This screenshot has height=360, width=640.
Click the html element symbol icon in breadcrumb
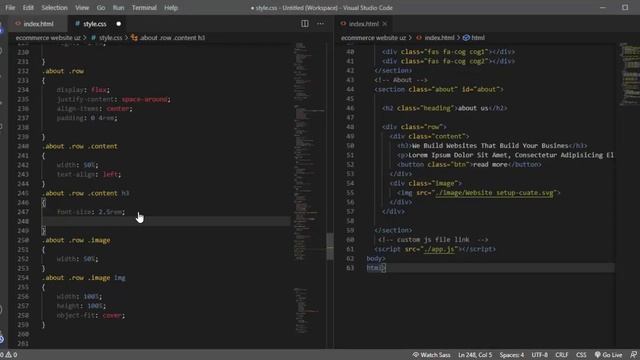point(466,38)
